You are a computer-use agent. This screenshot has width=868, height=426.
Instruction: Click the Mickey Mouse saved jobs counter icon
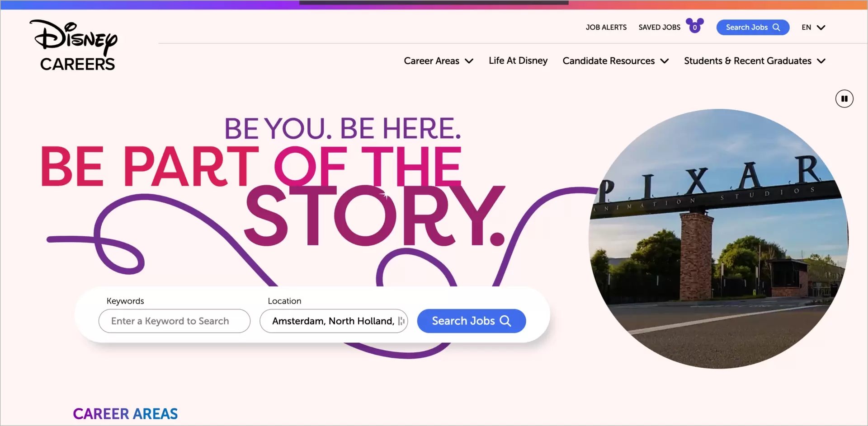click(x=694, y=26)
